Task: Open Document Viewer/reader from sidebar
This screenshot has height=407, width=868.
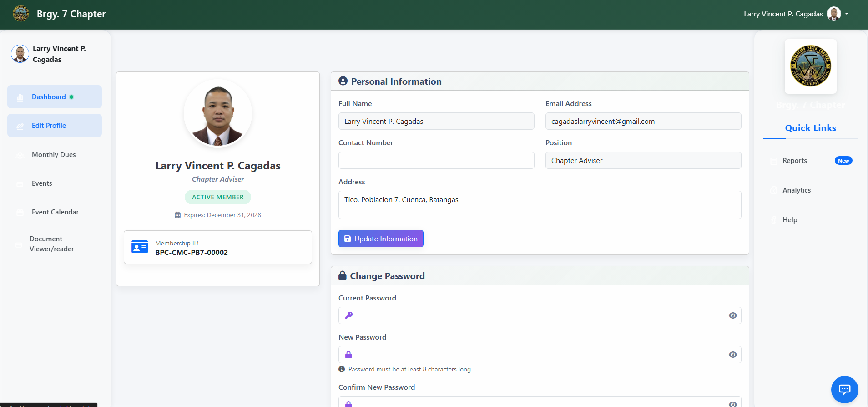Action: pyautogui.click(x=51, y=244)
